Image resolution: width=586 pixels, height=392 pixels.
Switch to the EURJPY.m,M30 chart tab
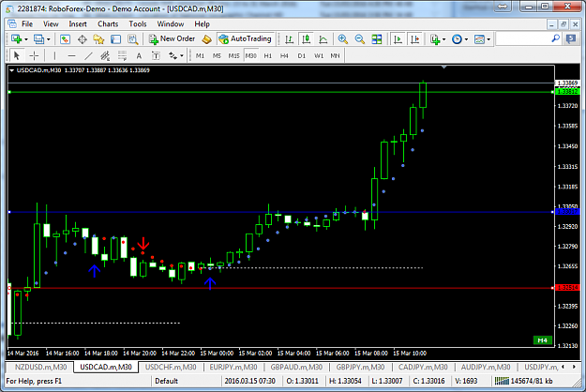pos(233,367)
